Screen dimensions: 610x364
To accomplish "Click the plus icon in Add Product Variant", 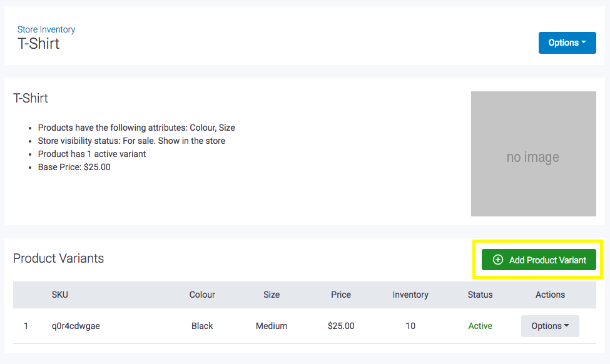I will (498, 260).
